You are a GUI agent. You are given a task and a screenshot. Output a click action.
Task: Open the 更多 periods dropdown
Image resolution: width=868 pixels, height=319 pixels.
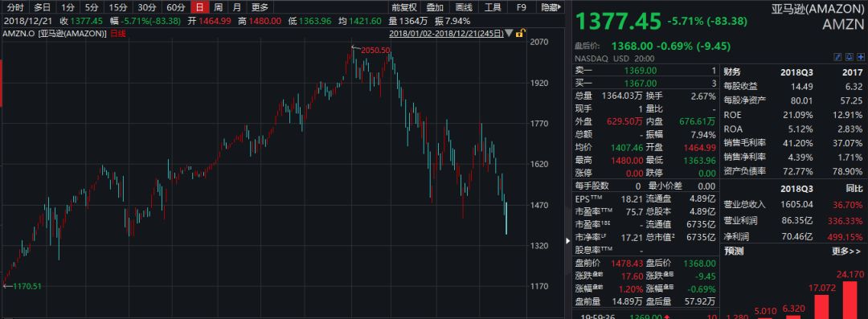260,7
